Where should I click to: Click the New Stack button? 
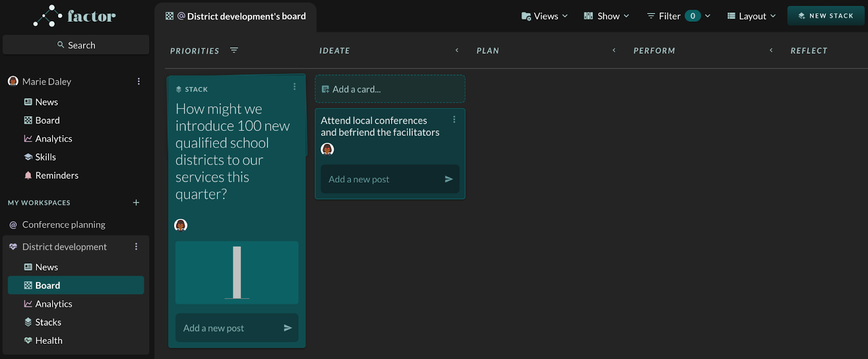pyautogui.click(x=826, y=16)
